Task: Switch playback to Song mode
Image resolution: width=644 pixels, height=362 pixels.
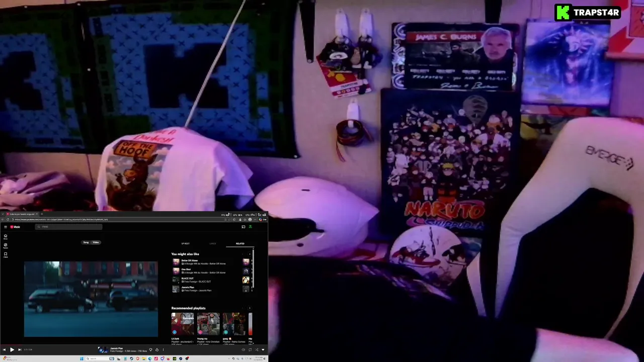Action: coord(86,242)
